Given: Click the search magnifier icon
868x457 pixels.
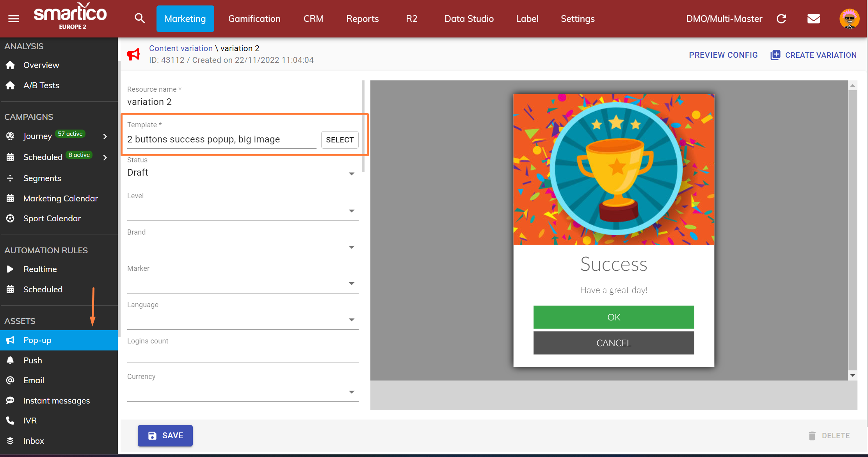Looking at the screenshot, I should pos(140,18).
